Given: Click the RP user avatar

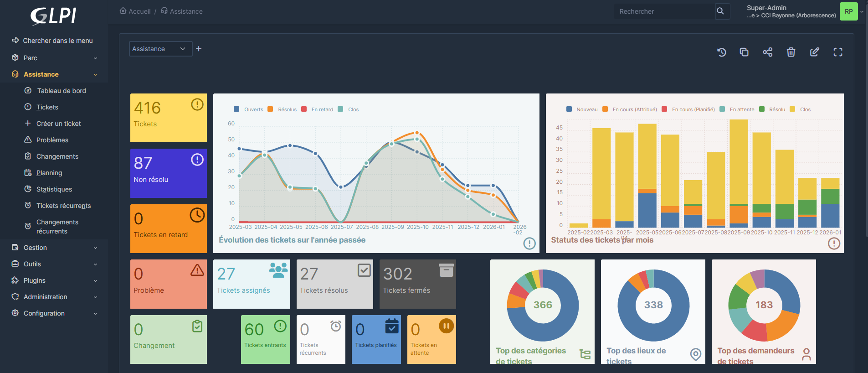Looking at the screenshot, I should pos(848,11).
